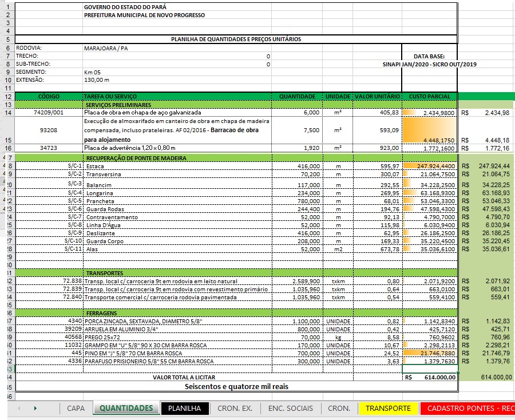Select the QUANTIDADE header cell

pos(297,97)
